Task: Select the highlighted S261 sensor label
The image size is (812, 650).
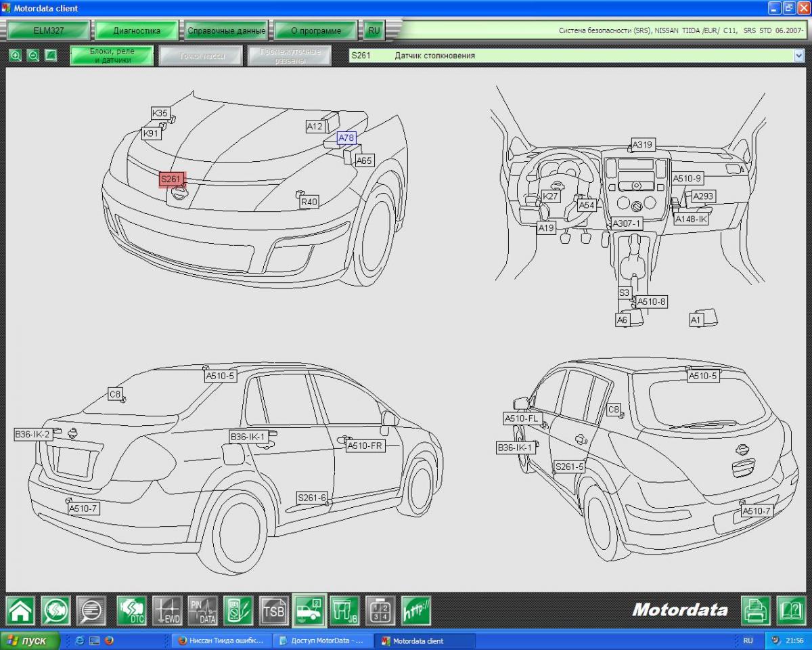Action: (172, 179)
